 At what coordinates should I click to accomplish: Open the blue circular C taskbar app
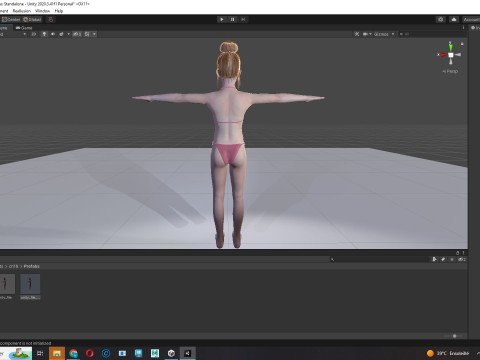point(106,353)
